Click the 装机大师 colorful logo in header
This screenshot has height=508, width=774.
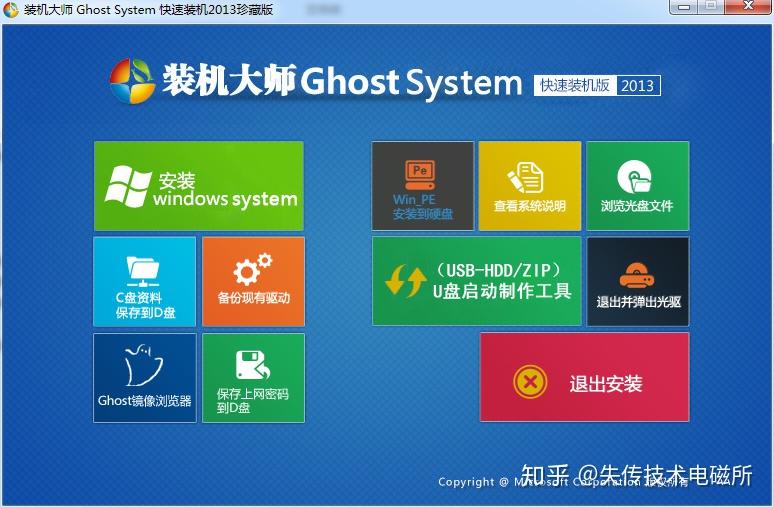click(132, 81)
